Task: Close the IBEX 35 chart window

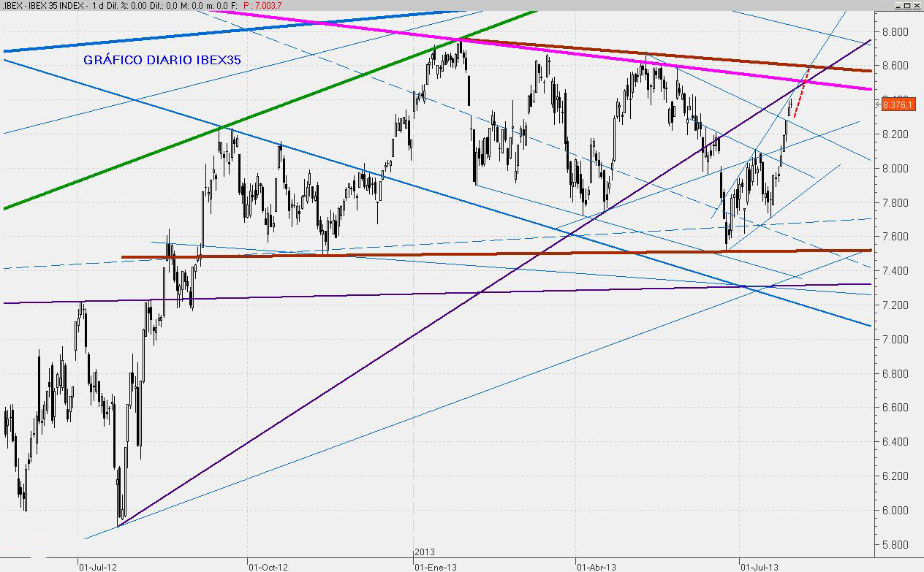Action: pos(917,5)
